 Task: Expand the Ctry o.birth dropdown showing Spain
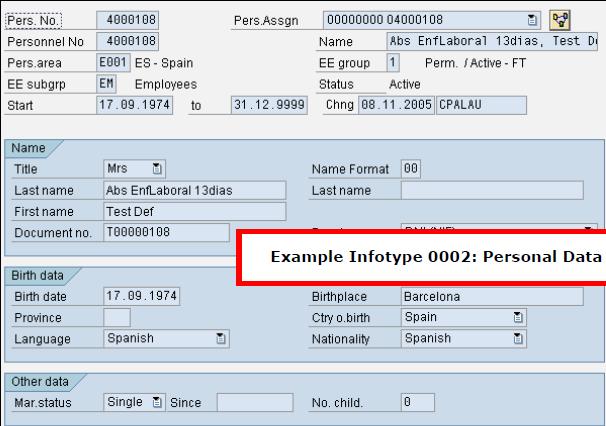click(518, 318)
